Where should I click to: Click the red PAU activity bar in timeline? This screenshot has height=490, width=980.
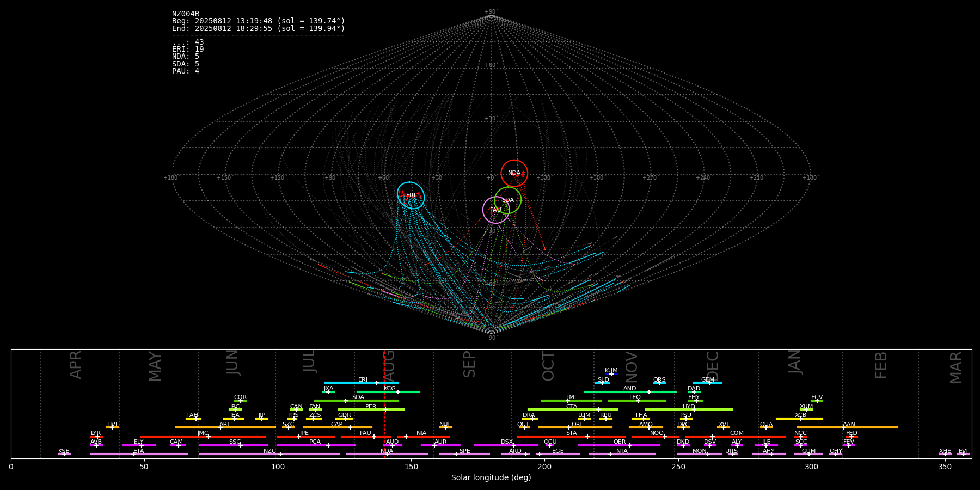(x=366, y=437)
